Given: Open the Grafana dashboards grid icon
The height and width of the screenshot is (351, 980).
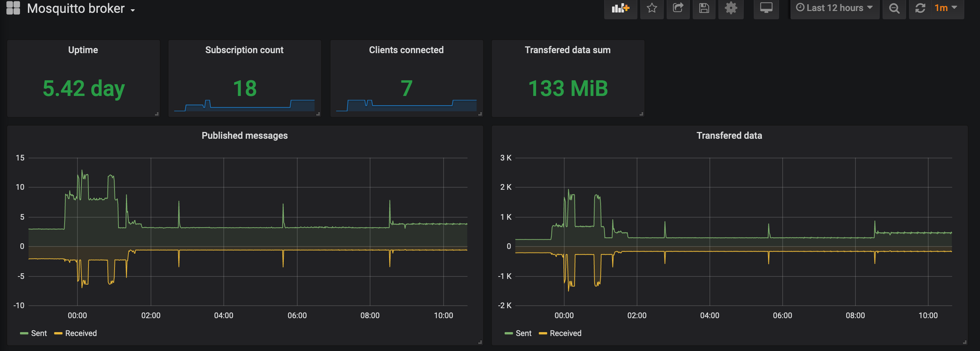Looking at the screenshot, I should (13, 8).
